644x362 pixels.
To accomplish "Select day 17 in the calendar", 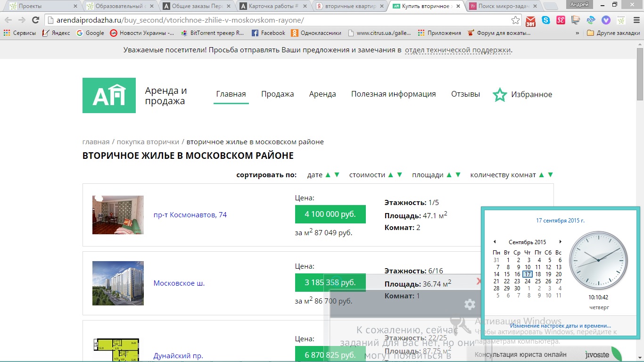I will point(528,274).
